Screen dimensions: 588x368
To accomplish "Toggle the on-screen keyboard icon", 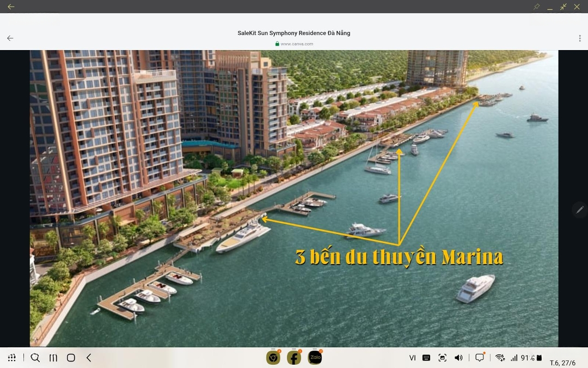I will coord(426,358).
